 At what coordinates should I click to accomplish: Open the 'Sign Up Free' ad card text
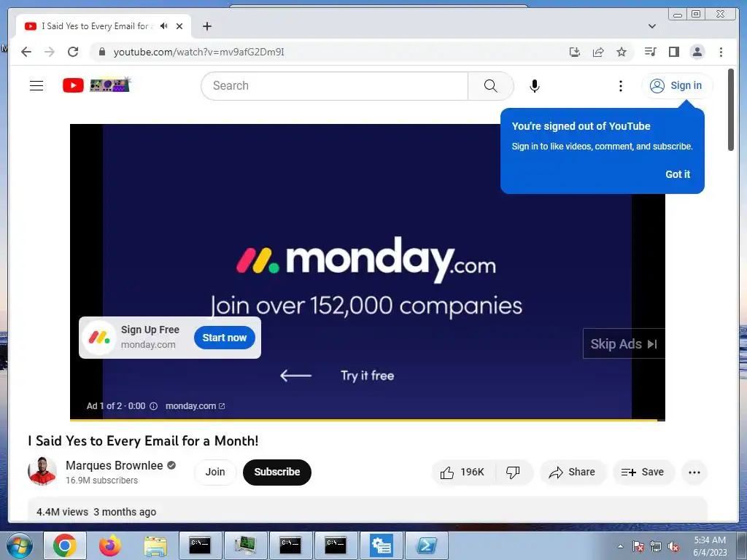click(150, 330)
